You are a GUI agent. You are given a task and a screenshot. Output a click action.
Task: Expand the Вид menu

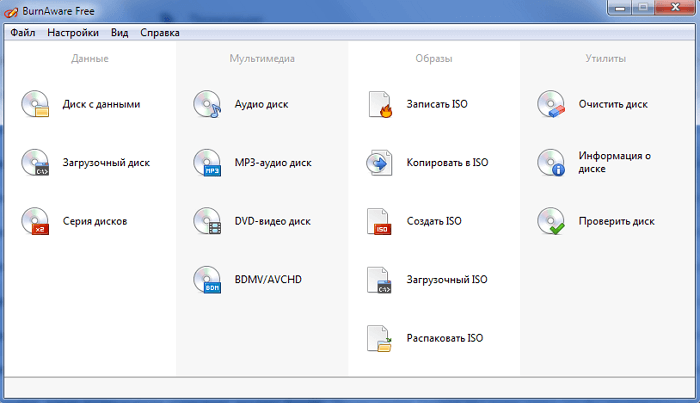pos(120,32)
